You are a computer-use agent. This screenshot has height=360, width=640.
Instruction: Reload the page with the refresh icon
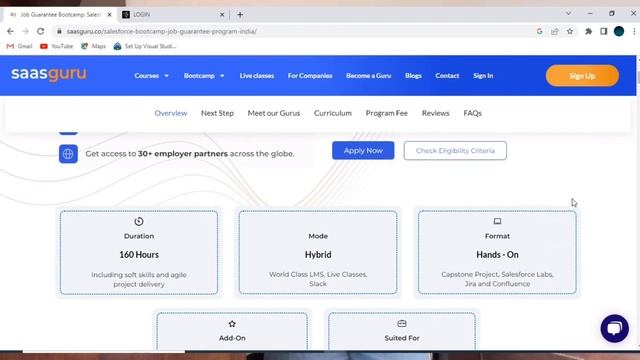point(40,31)
